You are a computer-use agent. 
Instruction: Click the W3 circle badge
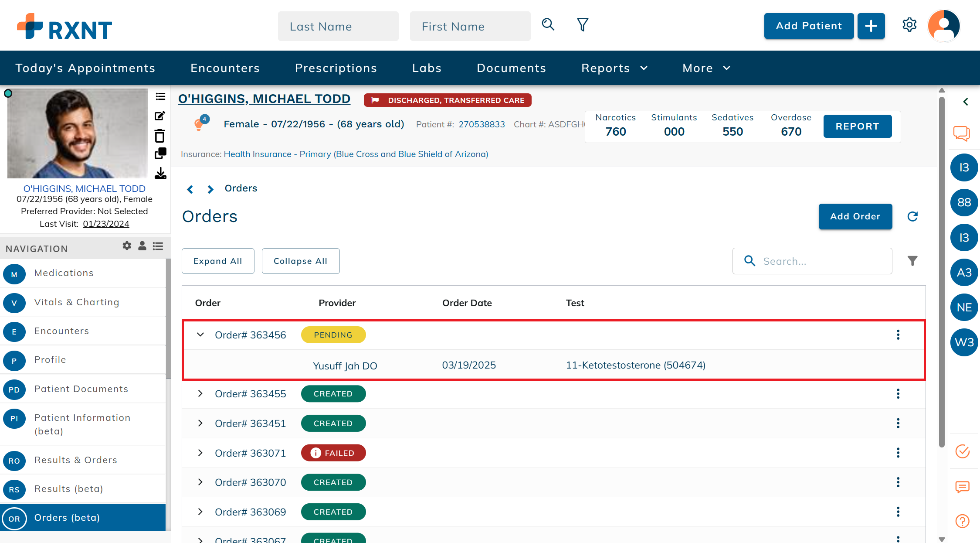coord(964,342)
